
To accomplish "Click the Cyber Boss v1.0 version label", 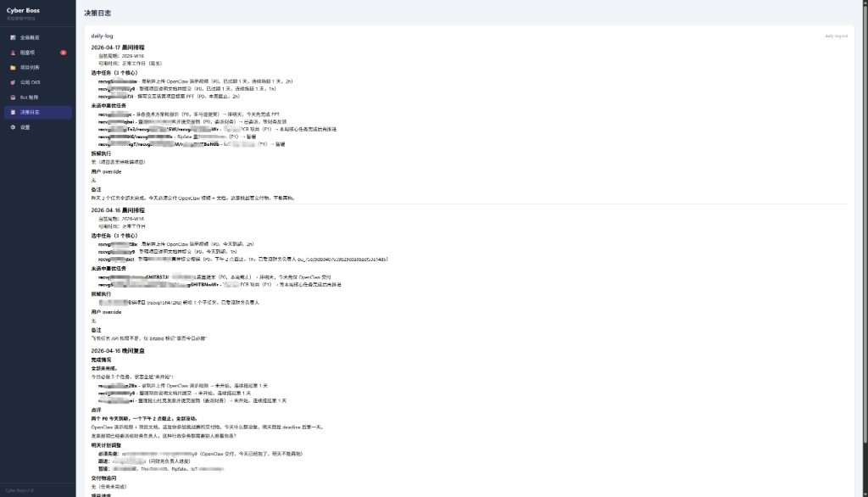I will point(20,490).
